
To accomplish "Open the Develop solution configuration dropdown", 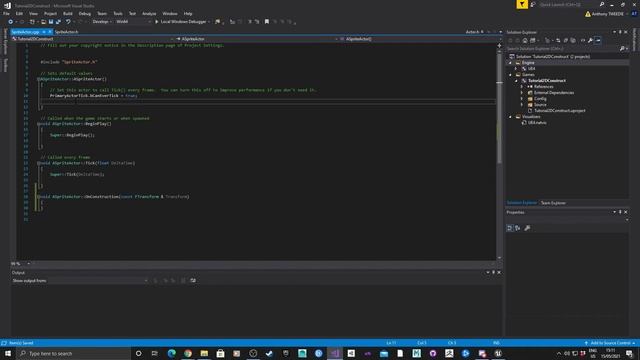I will pos(102,22).
